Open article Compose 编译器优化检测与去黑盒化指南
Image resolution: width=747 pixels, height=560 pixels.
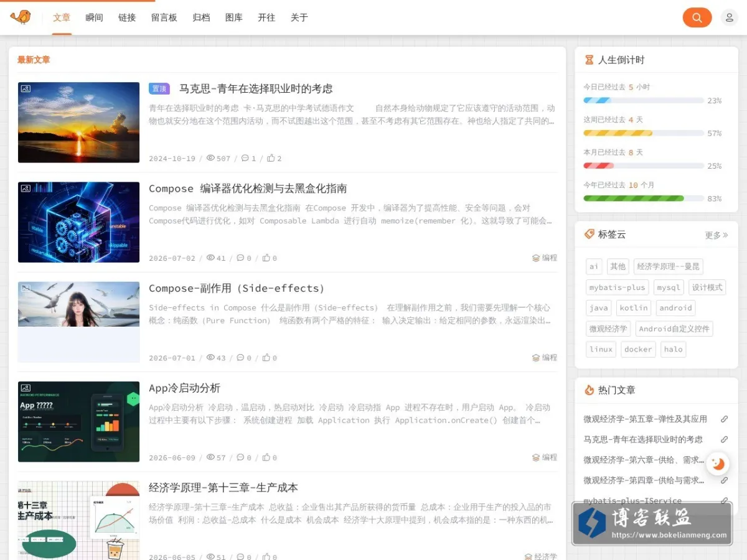(248, 189)
